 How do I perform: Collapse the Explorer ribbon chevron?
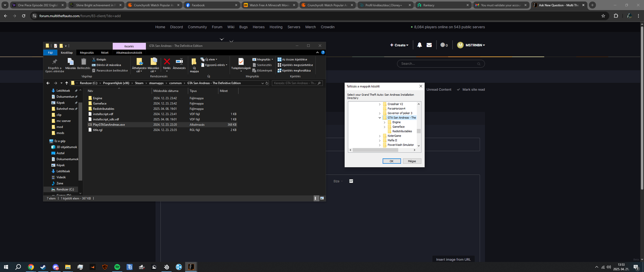point(317,53)
